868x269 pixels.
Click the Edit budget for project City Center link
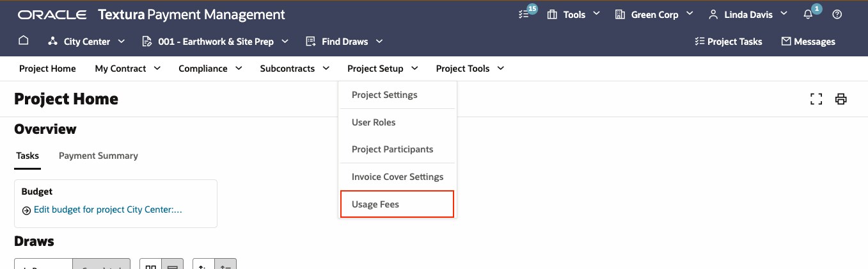(x=107, y=209)
